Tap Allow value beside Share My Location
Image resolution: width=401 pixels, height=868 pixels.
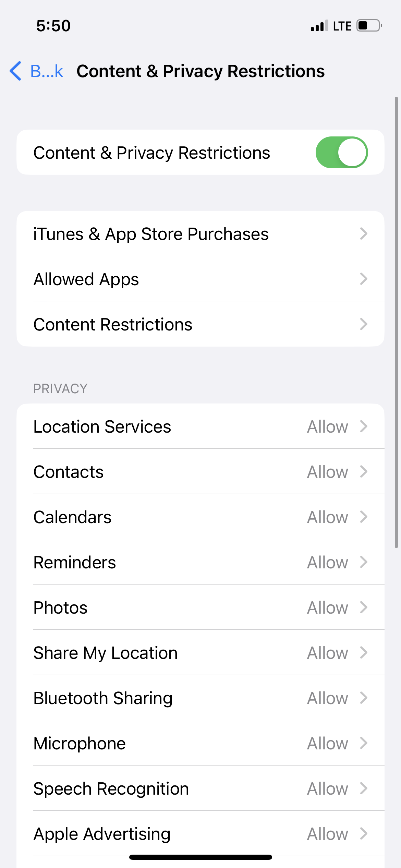[328, 653]
